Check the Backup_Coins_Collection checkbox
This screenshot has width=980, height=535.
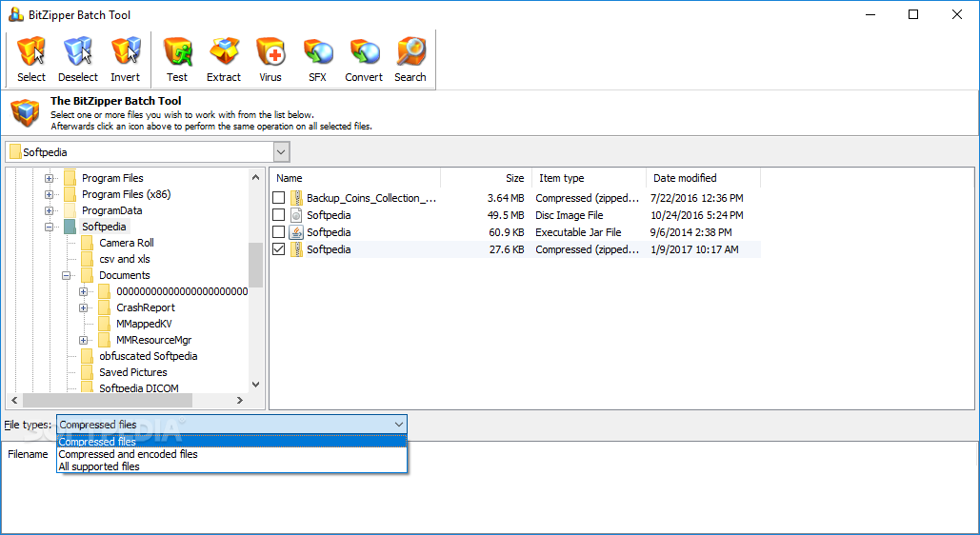[279, 198]
